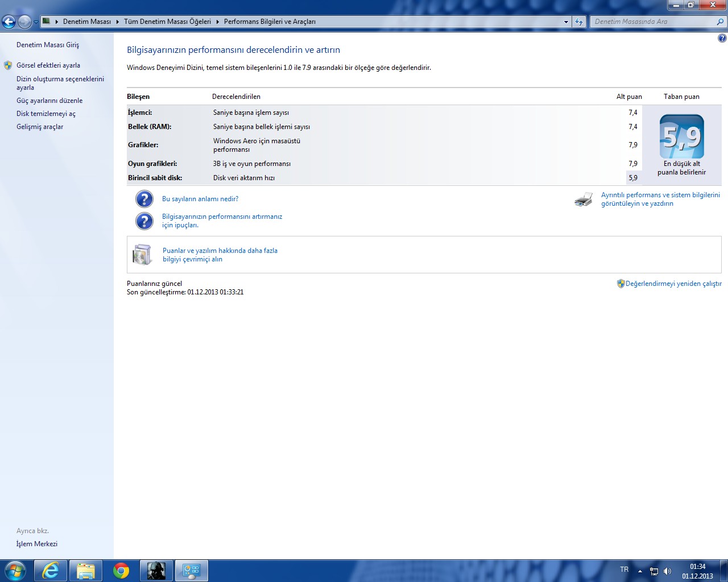This screenshot has height=582, width=728.
Task: Open Bu sayıların anlamı nedir? link
Action: tap(200, 199)
